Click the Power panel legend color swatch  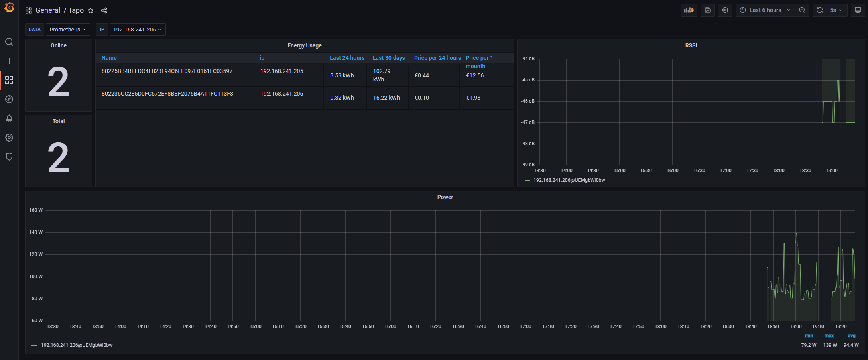click(34, 346)
